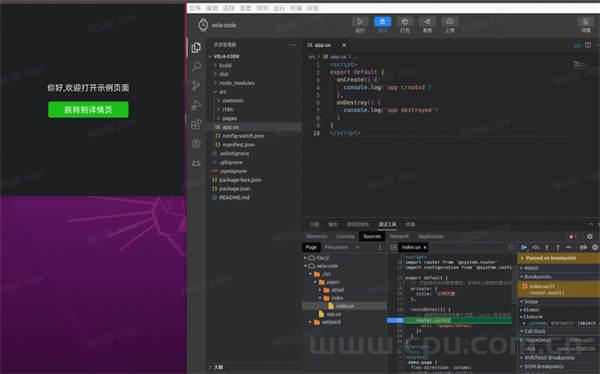This screenshot has height=374, width=600.
Task: Toggle the index.ux:21 breakpoint checkbox
Action: click(525, 286)
